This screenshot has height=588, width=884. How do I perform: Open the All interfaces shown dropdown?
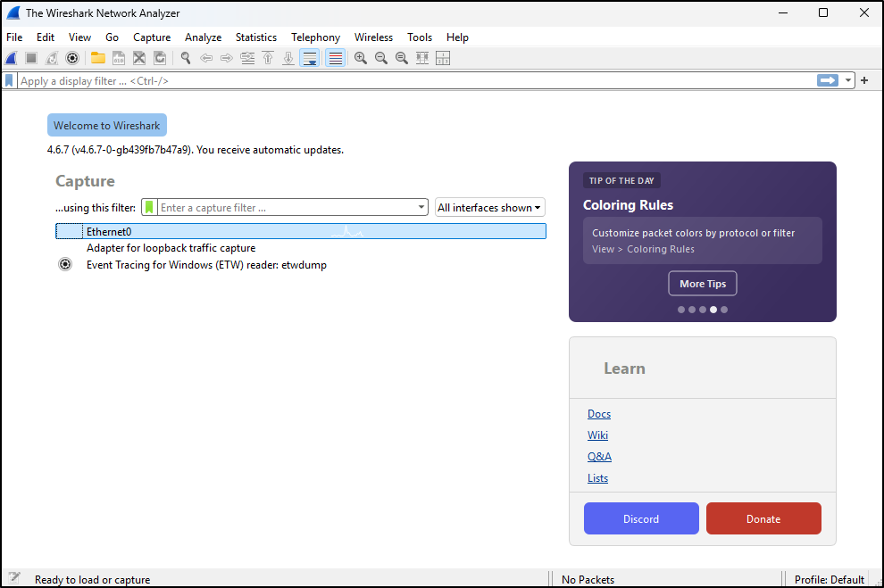click(x=490, y=207)
